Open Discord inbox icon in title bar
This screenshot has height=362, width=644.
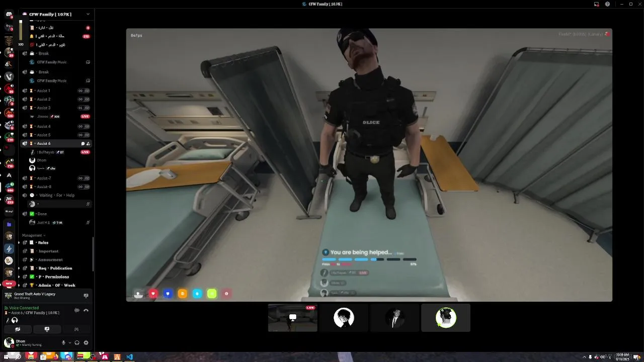click(x=597, y=4)
